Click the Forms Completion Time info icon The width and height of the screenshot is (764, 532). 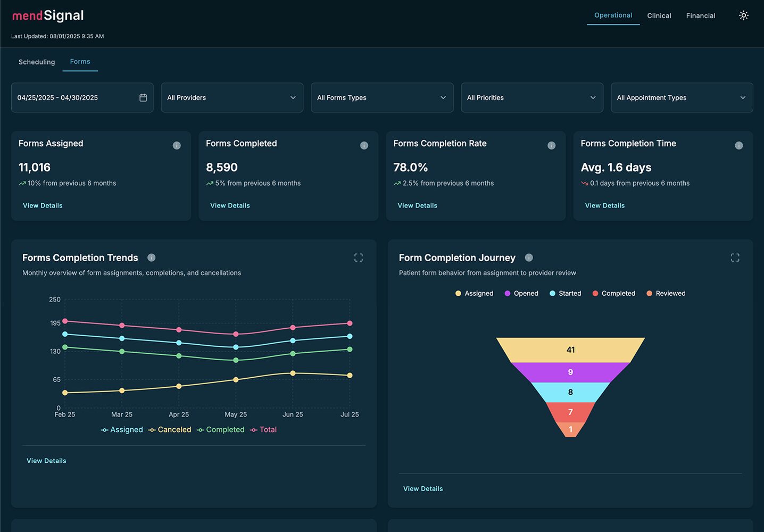click(738, 146)
